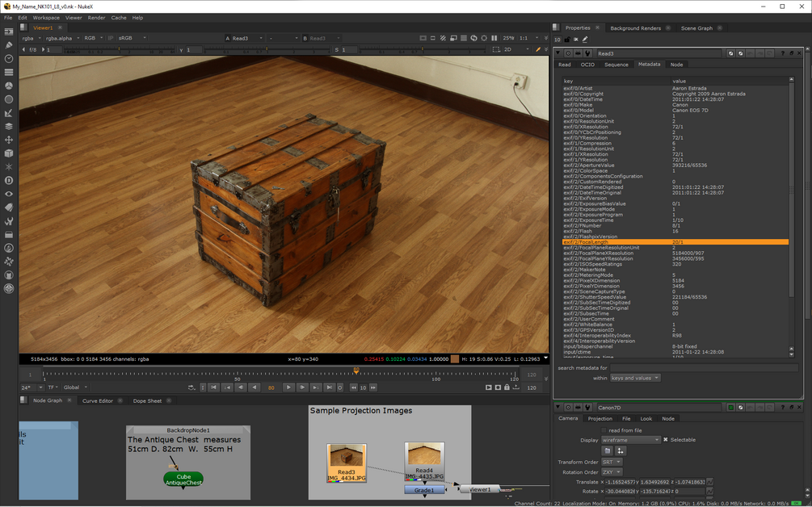Open the Cache menu
812x507 pixels.
[x=119, y=18]
